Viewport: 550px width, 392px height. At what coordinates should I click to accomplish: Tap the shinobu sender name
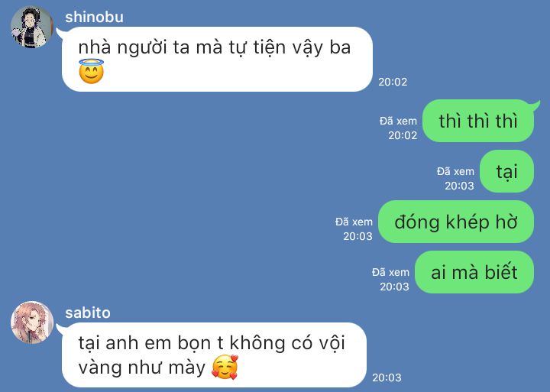94,18
